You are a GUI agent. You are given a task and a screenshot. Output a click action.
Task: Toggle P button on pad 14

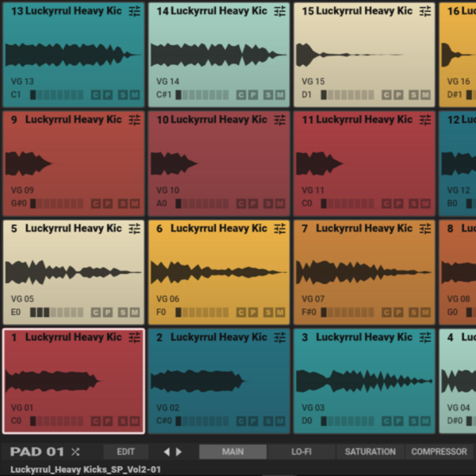[253, 95]
